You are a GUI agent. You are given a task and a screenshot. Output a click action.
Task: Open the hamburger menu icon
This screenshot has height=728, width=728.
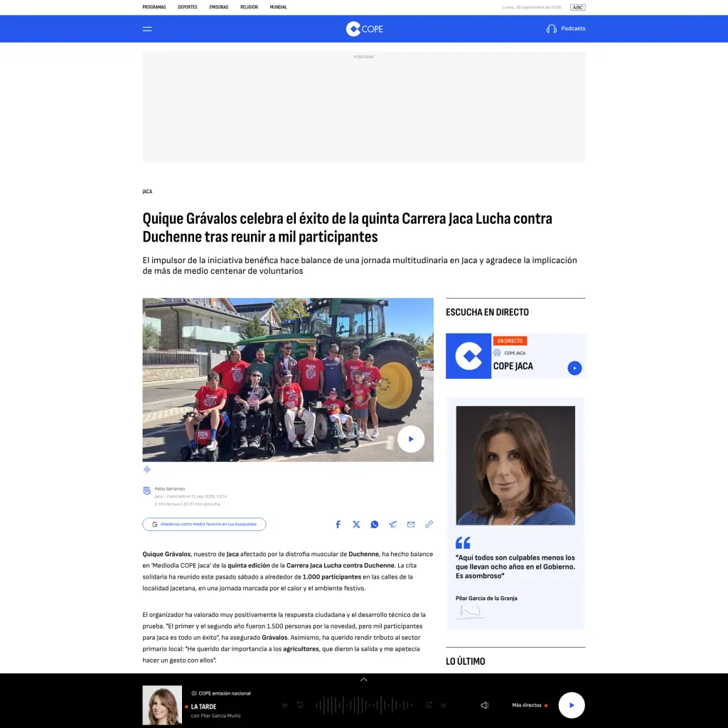click(x=147, y=28)
